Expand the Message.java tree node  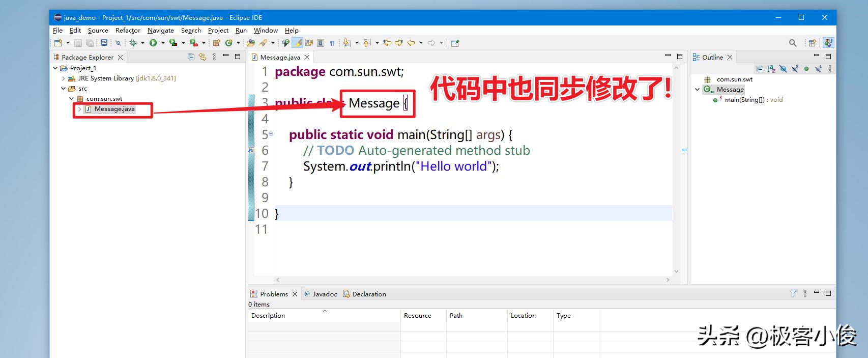80,109
